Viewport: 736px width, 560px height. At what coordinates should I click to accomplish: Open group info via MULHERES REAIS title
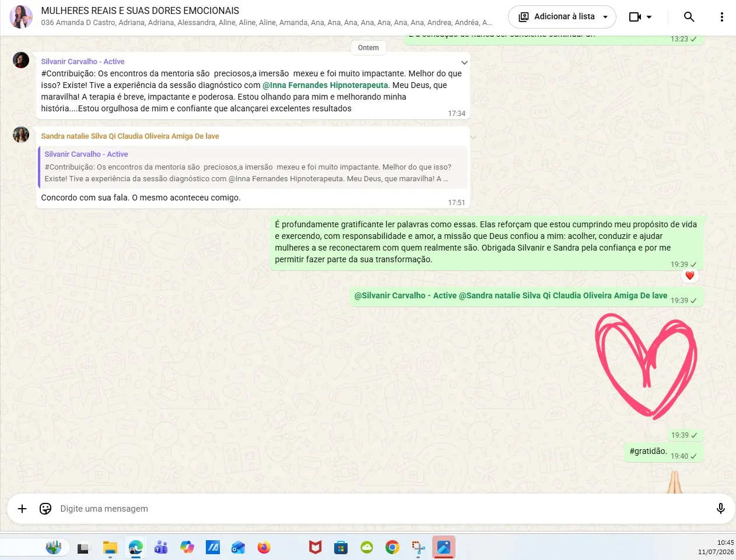(140, 10)
